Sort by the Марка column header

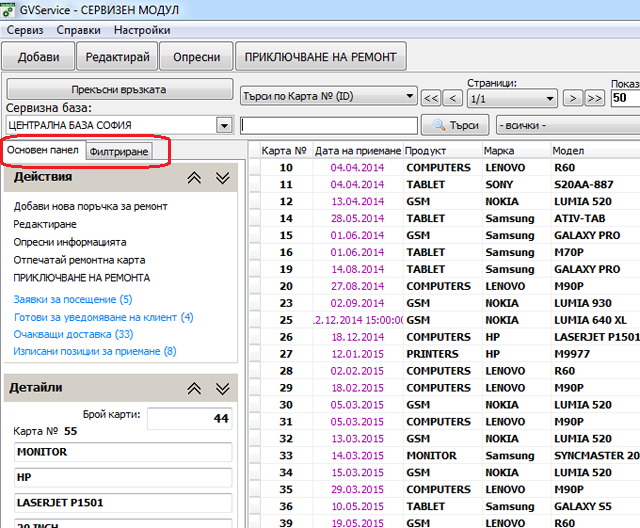pyautogui.click(x=516, y=151)
